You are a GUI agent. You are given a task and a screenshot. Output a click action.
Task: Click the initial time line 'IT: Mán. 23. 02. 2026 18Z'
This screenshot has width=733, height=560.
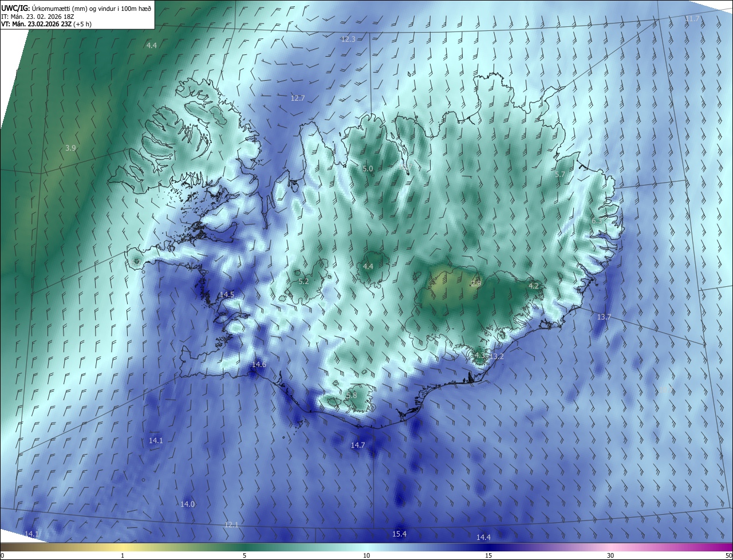(37, 16)
